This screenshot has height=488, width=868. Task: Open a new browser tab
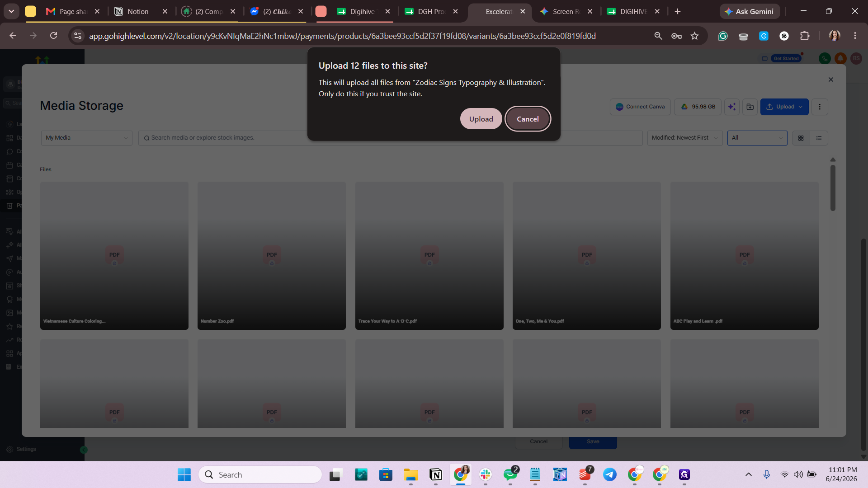[x=677, y=11]
